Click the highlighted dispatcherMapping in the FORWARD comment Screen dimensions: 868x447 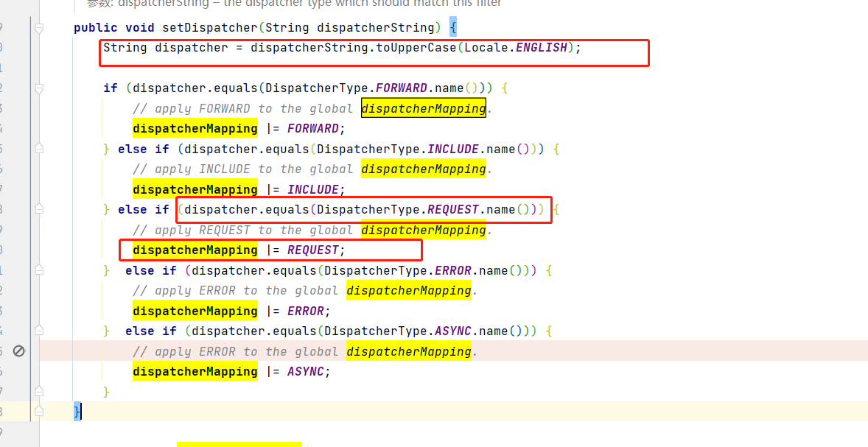pos(424,109)
